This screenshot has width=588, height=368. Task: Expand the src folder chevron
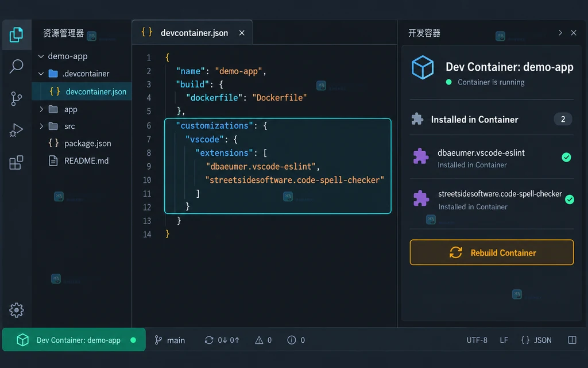[41, 126]
